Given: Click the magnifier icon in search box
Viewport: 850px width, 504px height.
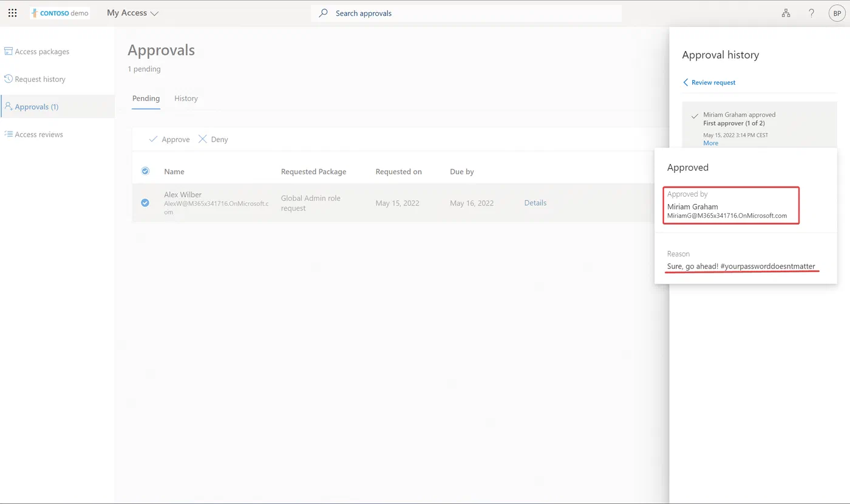Looking at the screenshot, I should 324,13.
